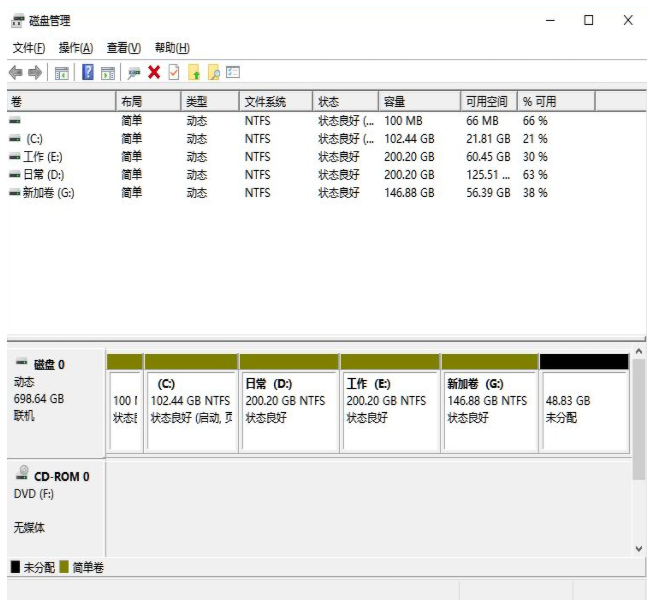This screenshot has height=608, width=655.
Task: Open the 帮助(H) menu
Action: tap(172, 48)
